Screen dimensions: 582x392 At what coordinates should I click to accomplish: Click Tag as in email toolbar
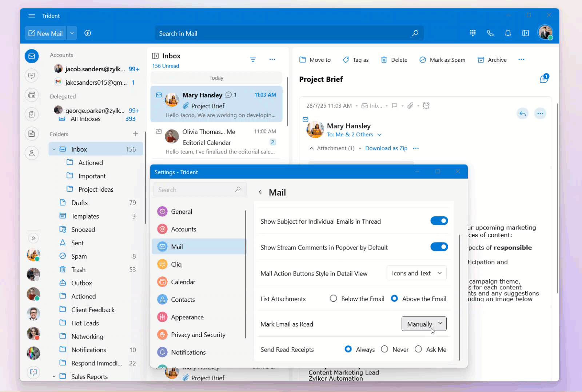356,60
